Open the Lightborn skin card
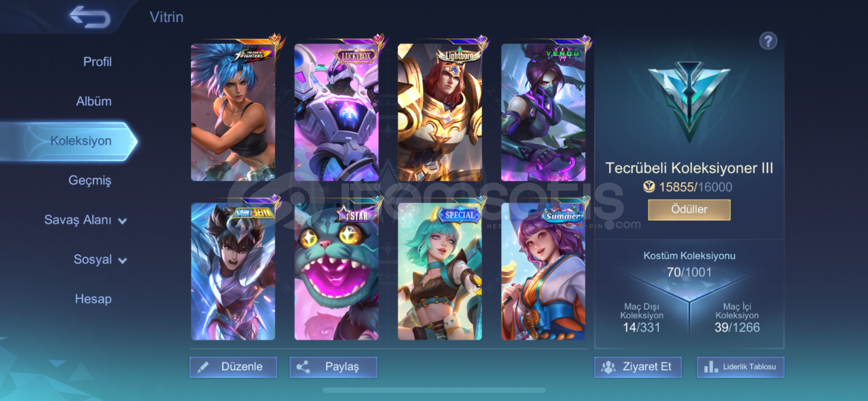868x401 pixels. point(440,112)
